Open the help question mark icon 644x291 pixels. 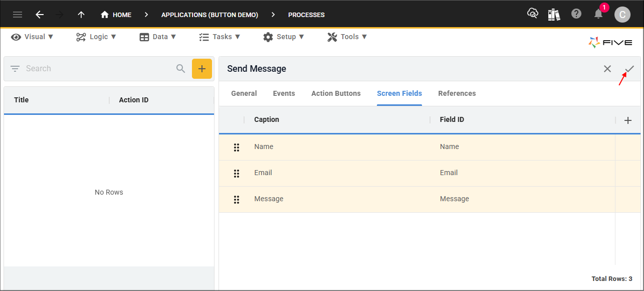point(576,14)
